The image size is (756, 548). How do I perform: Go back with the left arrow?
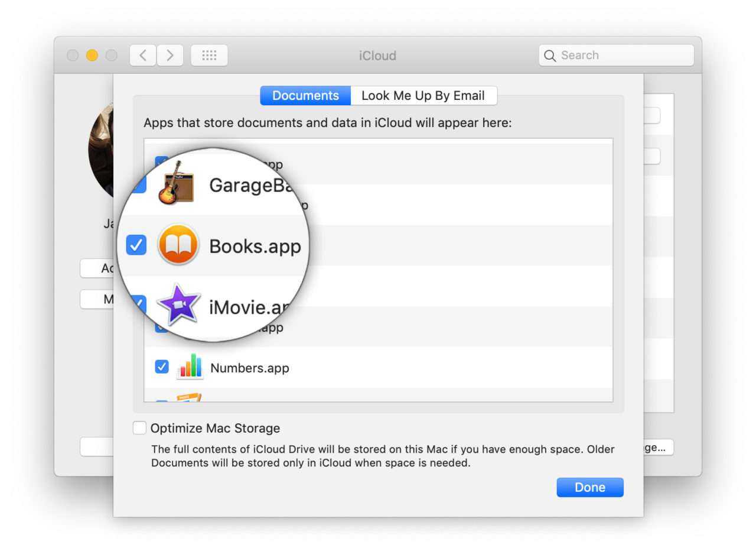click(x=143, y=56)
